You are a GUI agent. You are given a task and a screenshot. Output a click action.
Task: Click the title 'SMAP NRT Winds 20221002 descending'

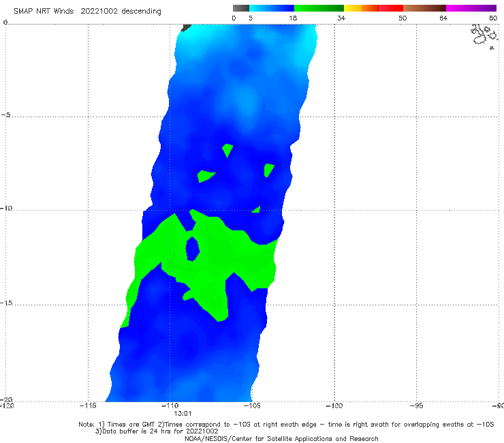point(87,11)
